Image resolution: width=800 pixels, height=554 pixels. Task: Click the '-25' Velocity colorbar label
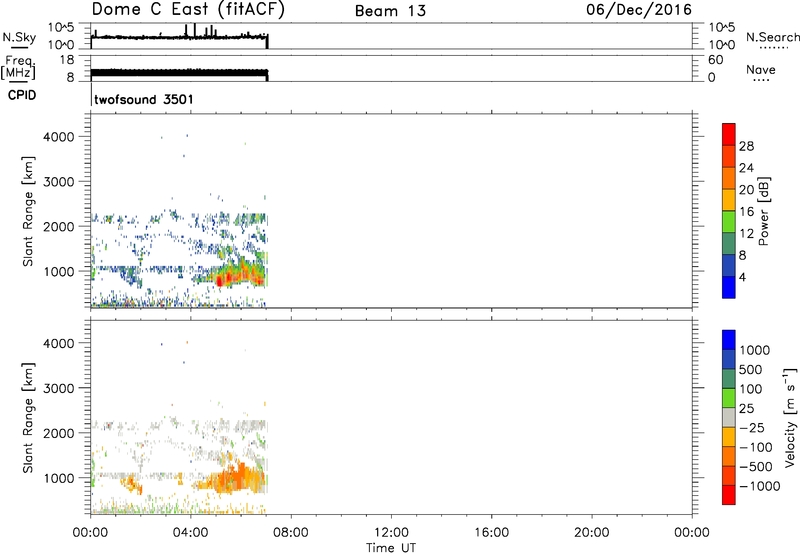click(752, 428)
